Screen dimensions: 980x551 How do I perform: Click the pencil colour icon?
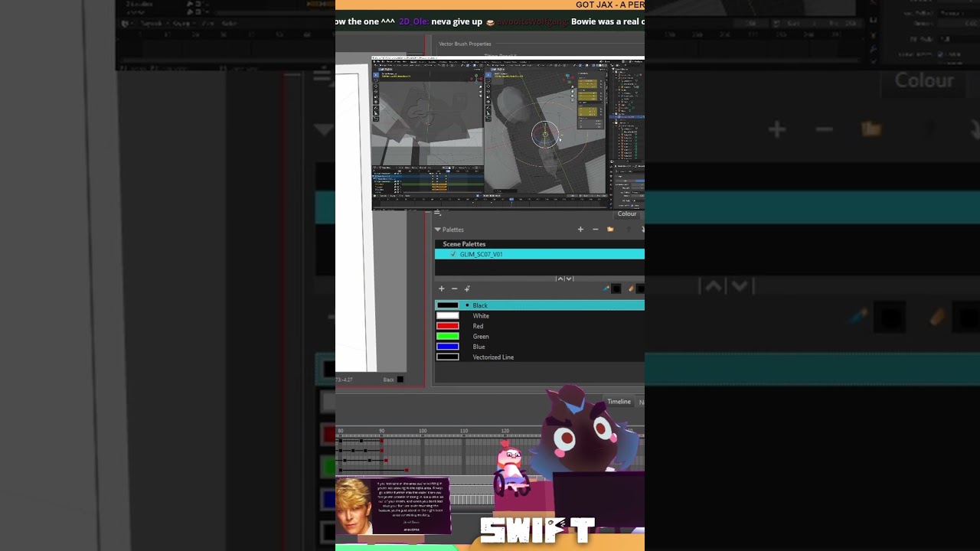(x=631, y=289)
